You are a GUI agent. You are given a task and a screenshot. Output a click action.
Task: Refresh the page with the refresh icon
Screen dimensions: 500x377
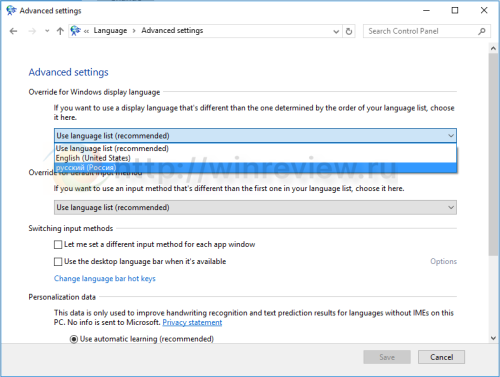[x=349, y=31]
